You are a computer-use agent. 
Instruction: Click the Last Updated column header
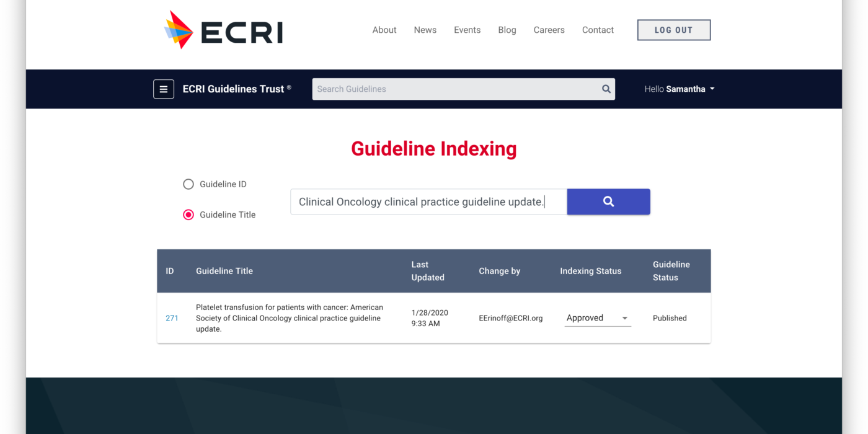coord(428,271)
